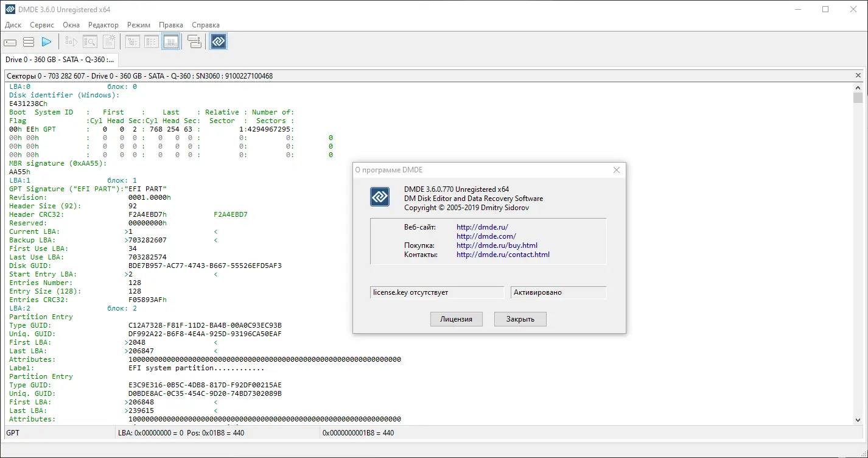The image size is (868, 458).
Task: Open the Сервис menu
Action: click(42, 25)
